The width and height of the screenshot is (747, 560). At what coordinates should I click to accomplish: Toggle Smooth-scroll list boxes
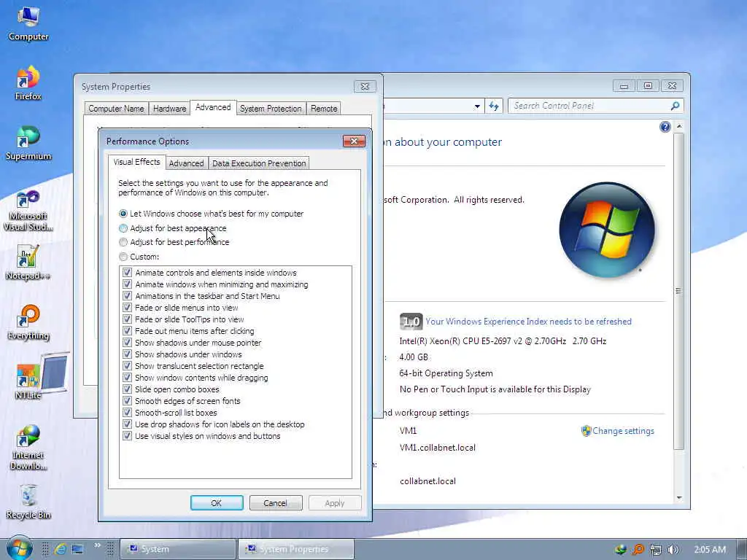pos(127,413)
